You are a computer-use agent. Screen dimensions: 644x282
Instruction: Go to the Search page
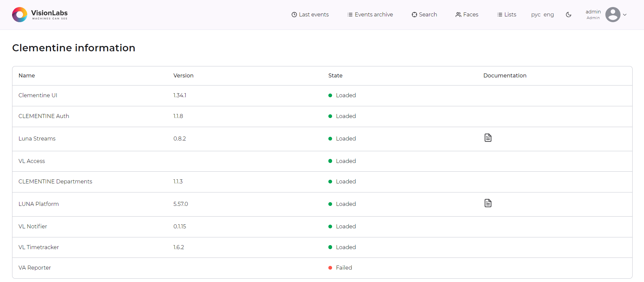coord(424,14)
